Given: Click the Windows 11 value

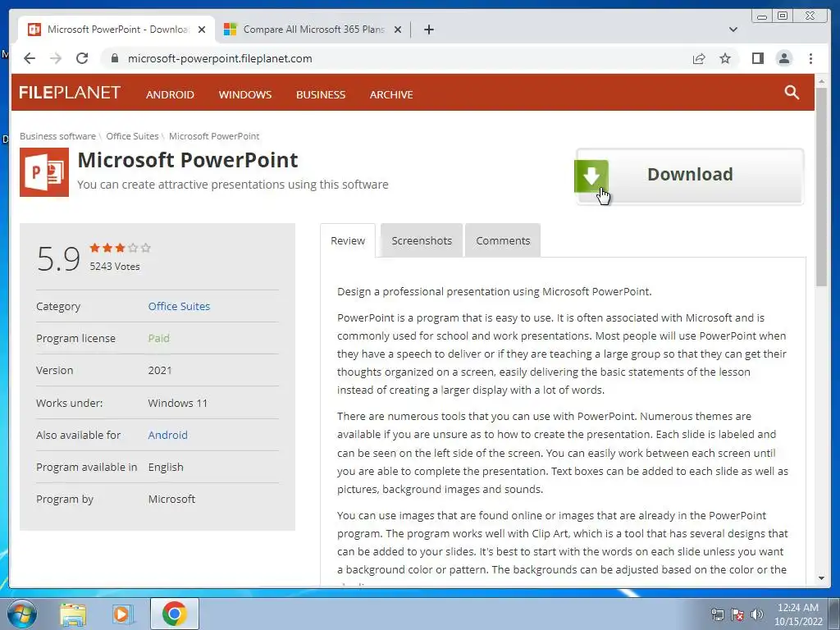Looking at the screenshot, I should coord(177,403).
